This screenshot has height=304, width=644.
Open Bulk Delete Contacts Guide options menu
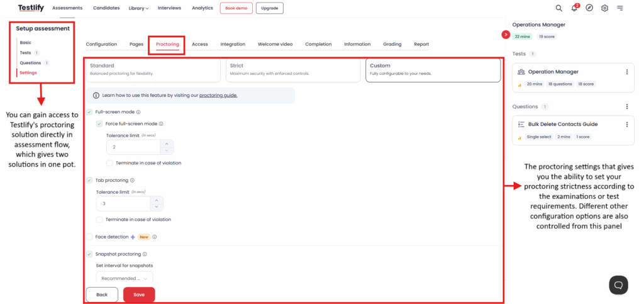pyautogui.click(x=627, y=125)
